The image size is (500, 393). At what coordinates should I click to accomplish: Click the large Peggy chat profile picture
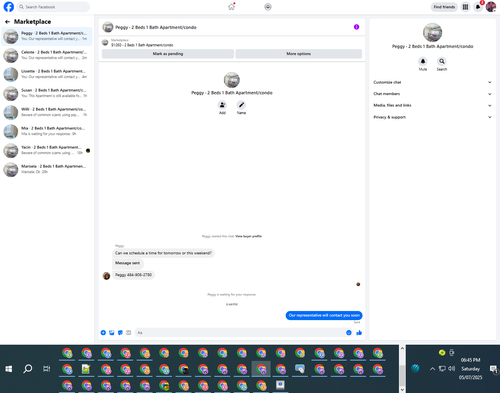pyautogui.click(x=232, y=80)
